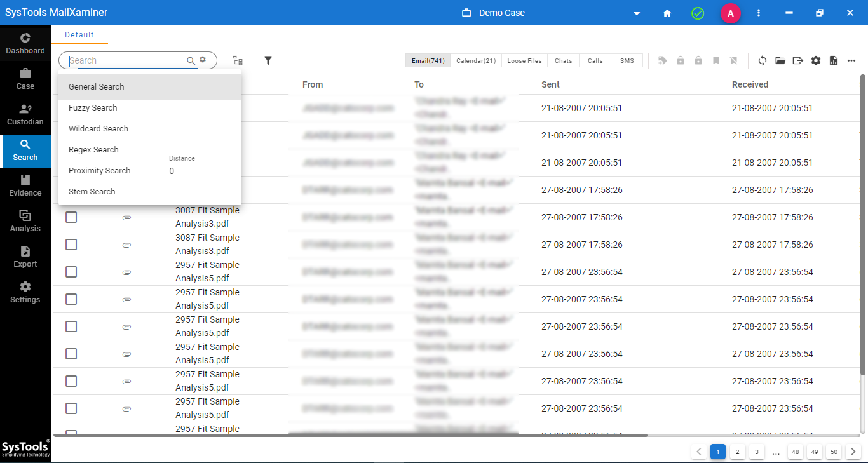Open the Loose Files tab

525,60
